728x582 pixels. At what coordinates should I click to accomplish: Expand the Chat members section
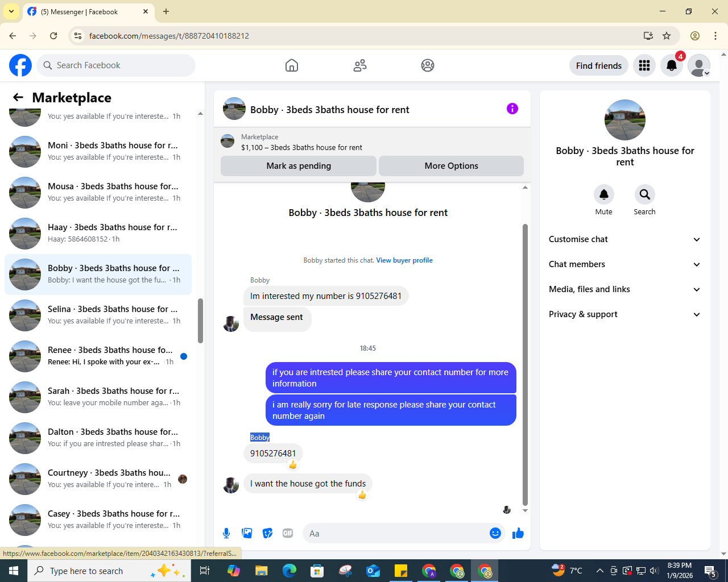pos(624,264)
